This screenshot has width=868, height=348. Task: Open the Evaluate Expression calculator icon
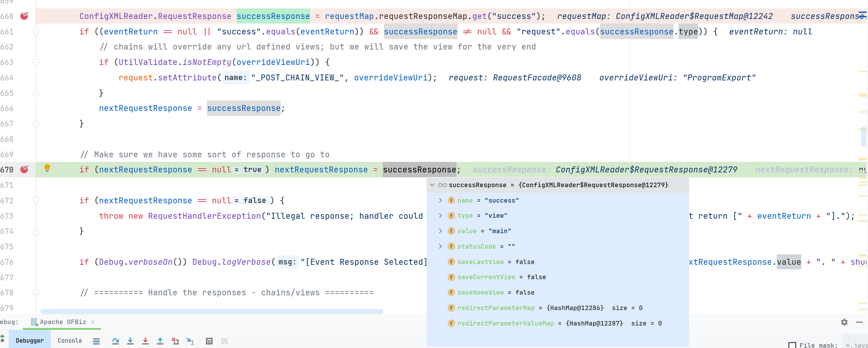tap(209, 341)
